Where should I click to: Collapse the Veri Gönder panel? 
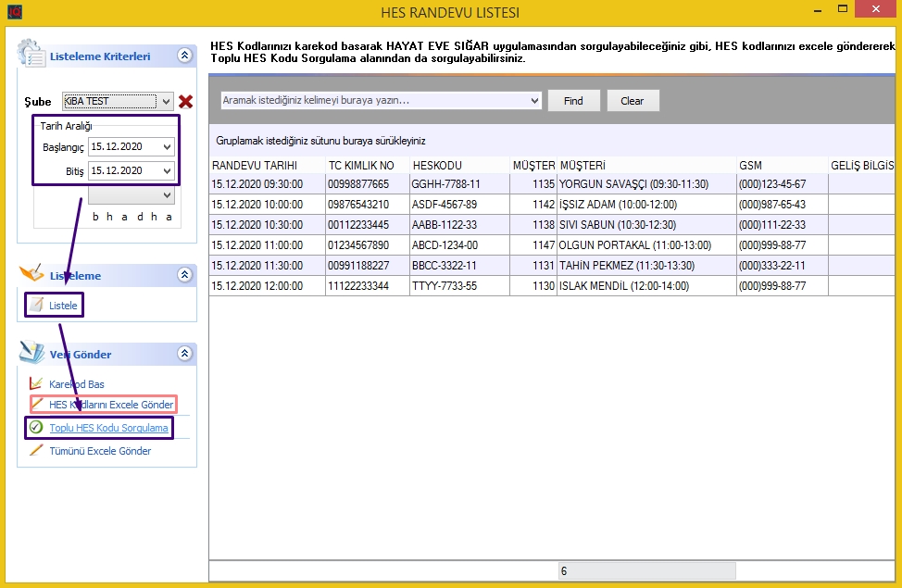click(x=184, y=354)
